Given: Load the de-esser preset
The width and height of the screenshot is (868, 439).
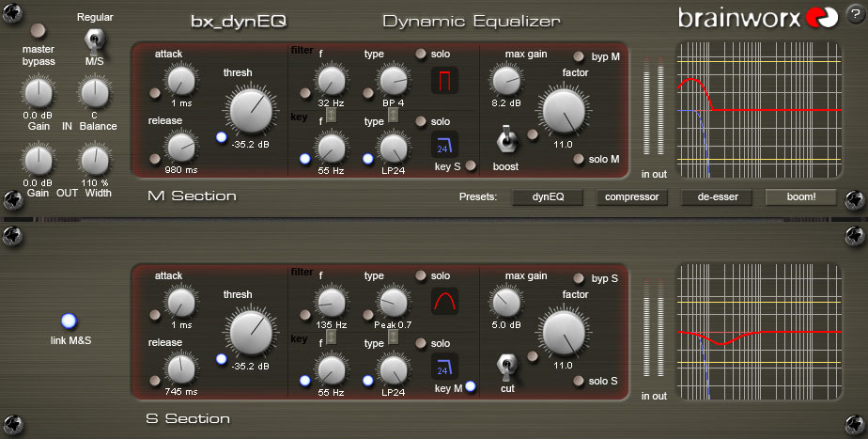Looking at the screenshot, I should click(718, 196).
